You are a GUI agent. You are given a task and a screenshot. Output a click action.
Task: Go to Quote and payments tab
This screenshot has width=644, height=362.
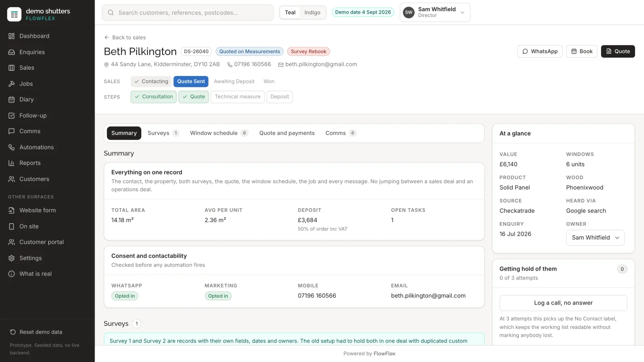pyautogui.click(x=287, y=133)
